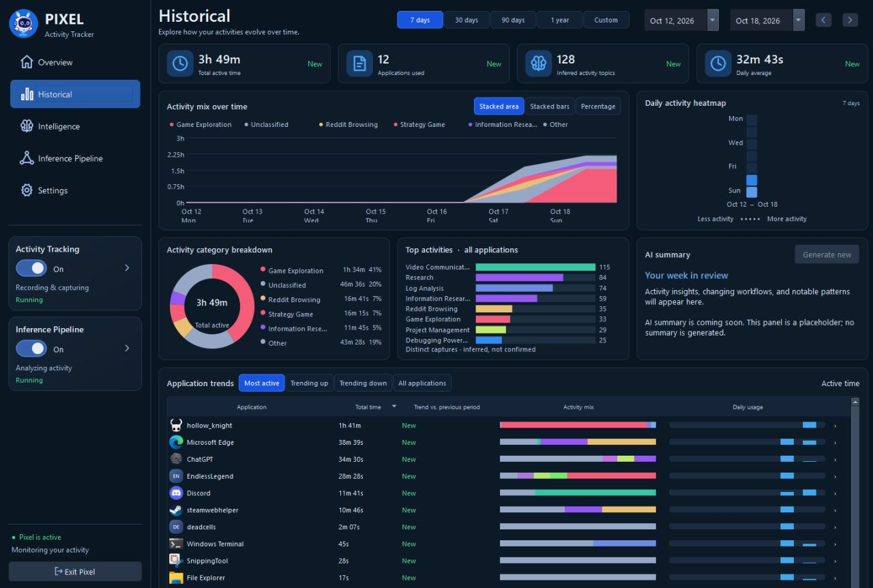
Task: Open the Settings gear icon
Action: tap(27, 190)
